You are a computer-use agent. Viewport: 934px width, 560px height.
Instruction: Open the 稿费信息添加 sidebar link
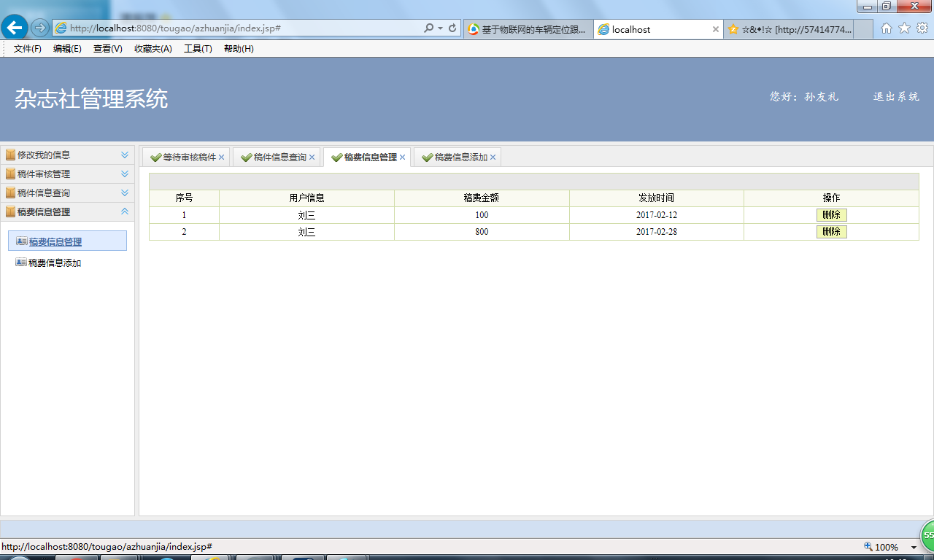(x=55, y=262)
